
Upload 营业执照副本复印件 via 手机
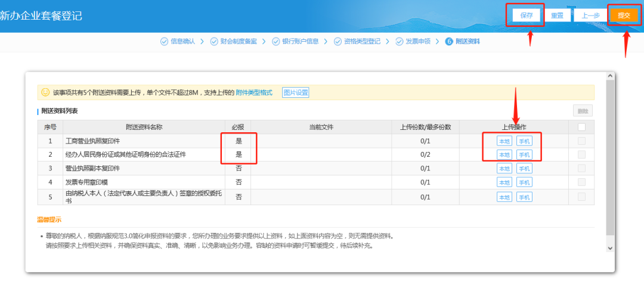point(524,168)
